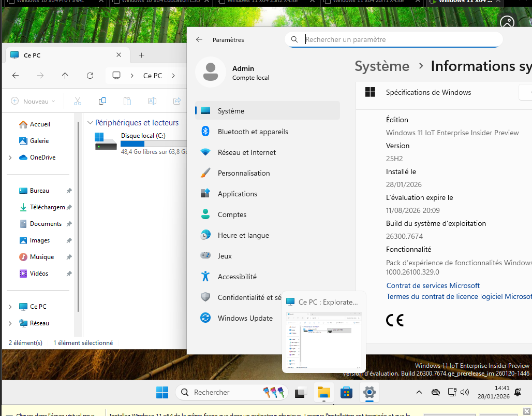Open the Contrat de services Microsoft link
This screenshot has height=416, width=532.
pyautogui.click(x=433, y=285)
